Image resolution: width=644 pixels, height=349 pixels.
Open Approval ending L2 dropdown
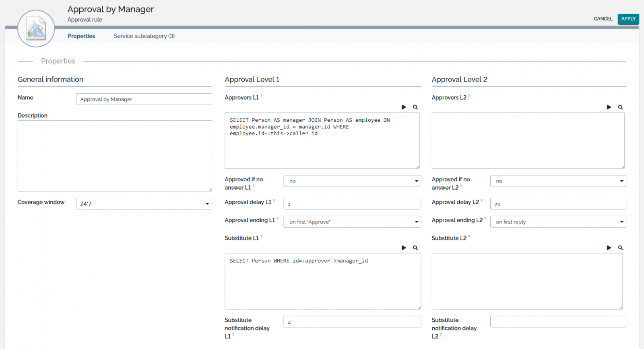[x=558, y=222]
